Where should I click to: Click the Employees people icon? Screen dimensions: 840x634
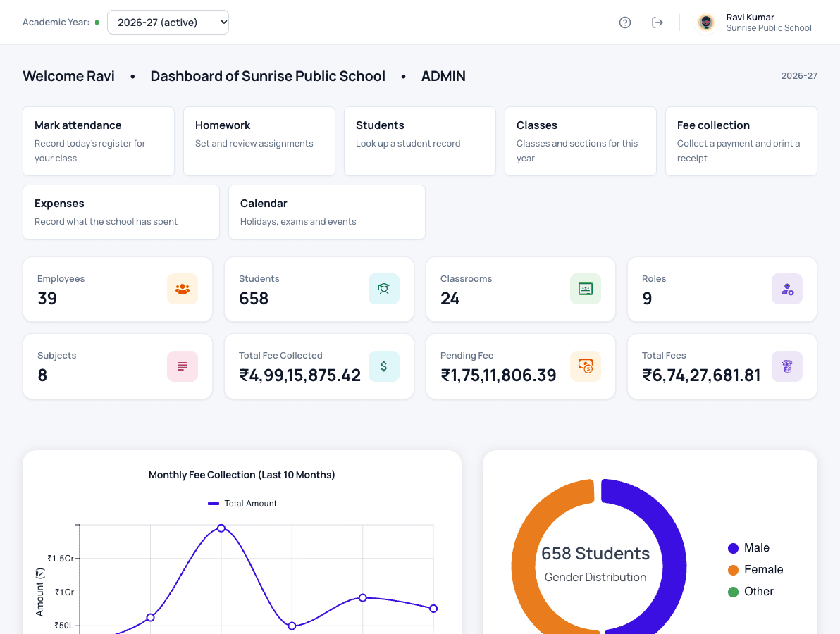point(183,289)
